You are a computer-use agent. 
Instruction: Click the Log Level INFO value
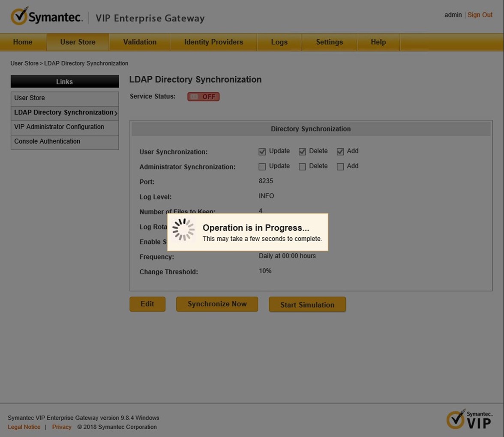click(267, 196)
